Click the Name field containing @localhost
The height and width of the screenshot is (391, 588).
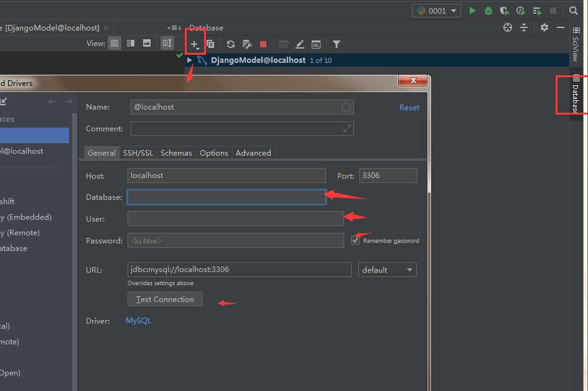[242, 107]
